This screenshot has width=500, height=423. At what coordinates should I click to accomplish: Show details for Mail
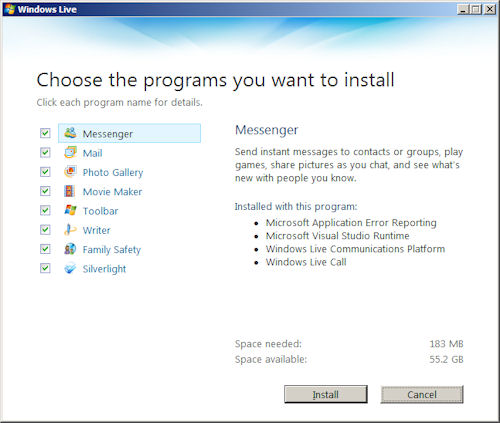(x=92, y=153)
